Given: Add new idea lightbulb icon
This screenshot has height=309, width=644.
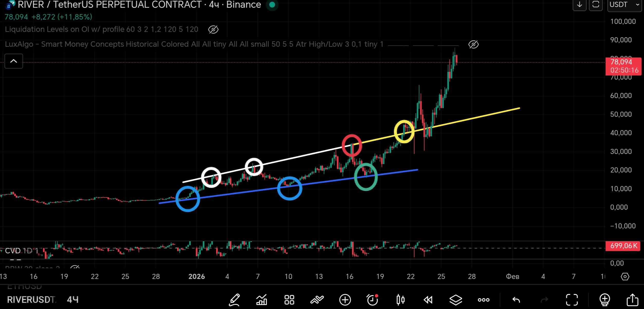Looking at the screenshot, I should pyautogui.click(x=605, y=300).
